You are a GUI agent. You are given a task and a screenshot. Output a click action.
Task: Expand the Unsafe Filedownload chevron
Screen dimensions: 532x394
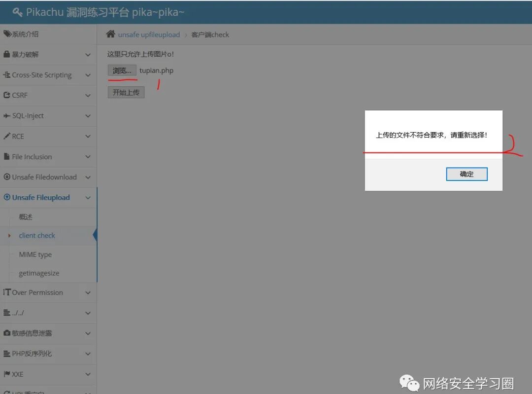click(x=88, y=177)
